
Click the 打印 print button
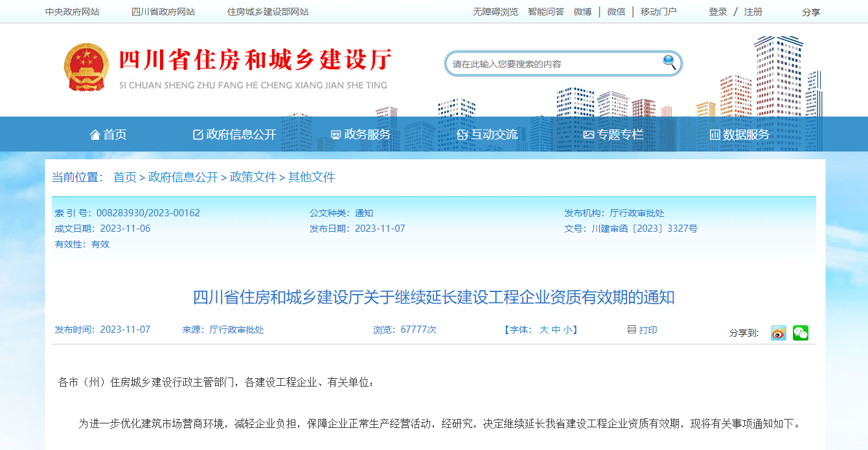coord(642,330)
